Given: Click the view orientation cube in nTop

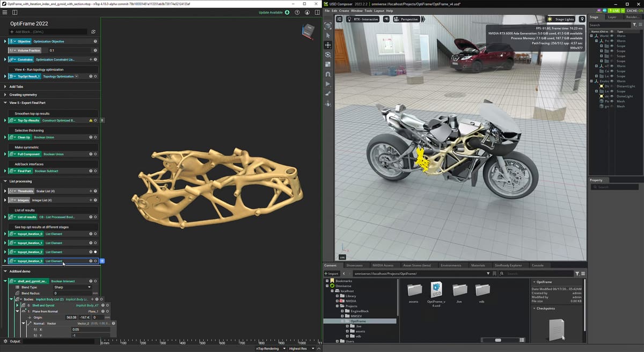Looking at the screenshot, I should point(308,31).
